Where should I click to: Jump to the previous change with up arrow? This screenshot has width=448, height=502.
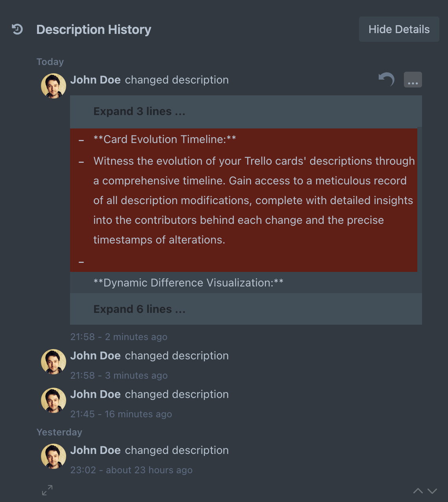pyautogui.click(x=418, y=491)
